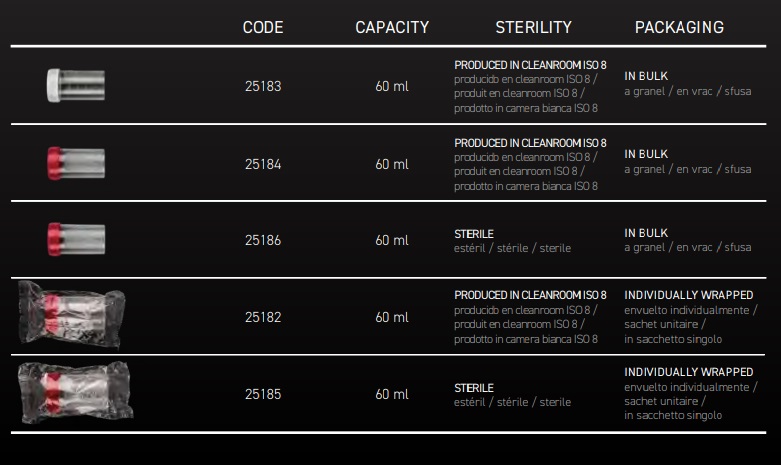Click the 60 ml capacity for code 25183
The height and width of the screenshot is (465, 781).
coord(392,86)
